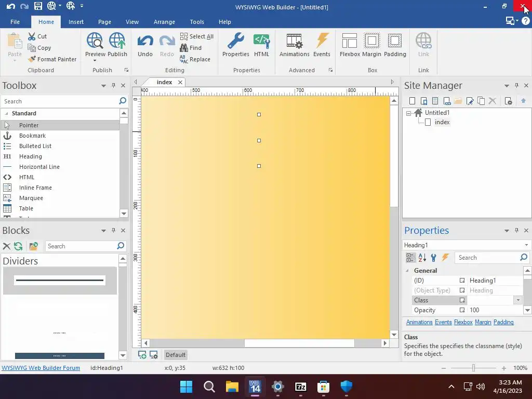This screenshot has height=399, width=532.
Task: Click new page from template icon
Action: click(435, 101)
